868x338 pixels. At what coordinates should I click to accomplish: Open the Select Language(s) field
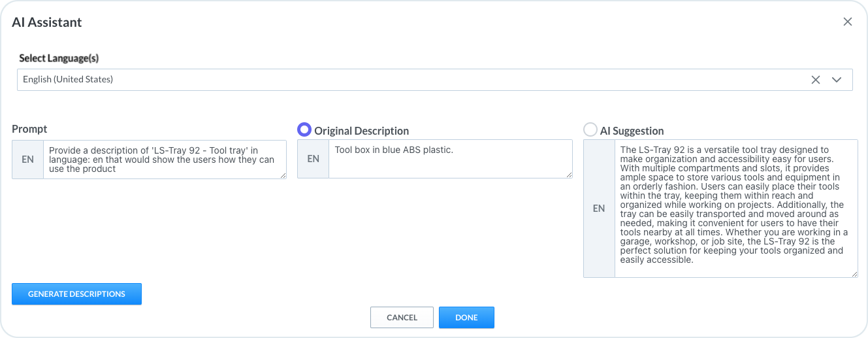(x=392, y=80)
